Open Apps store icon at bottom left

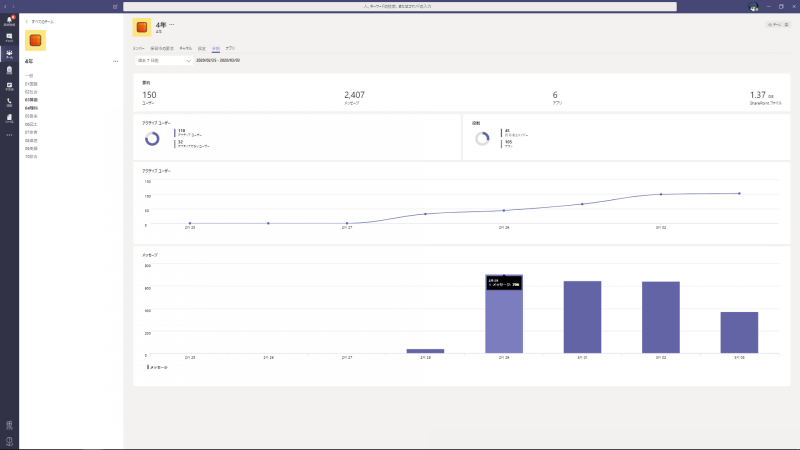pyautogui.click(x=9, y=425)
